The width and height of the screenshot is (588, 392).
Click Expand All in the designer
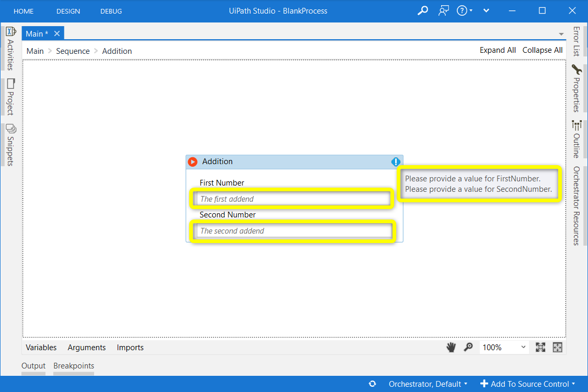[498, 50]
